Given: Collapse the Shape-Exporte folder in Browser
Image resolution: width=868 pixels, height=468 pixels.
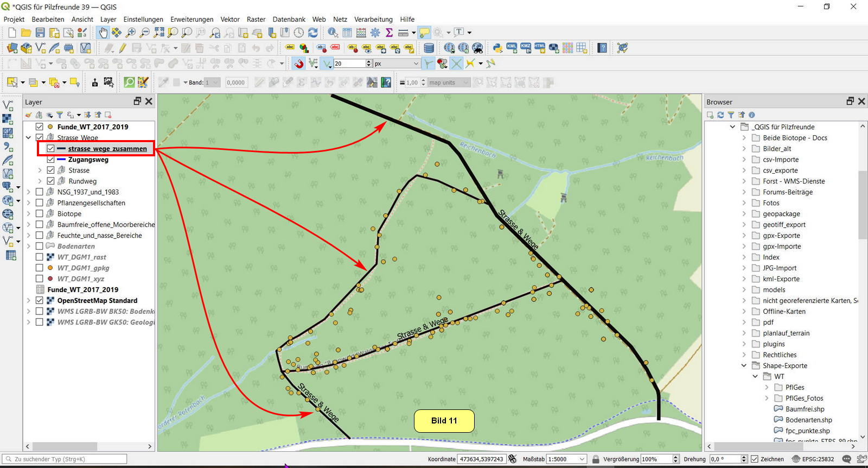Looking at the screenshot, I should click(x=744, y=365).
